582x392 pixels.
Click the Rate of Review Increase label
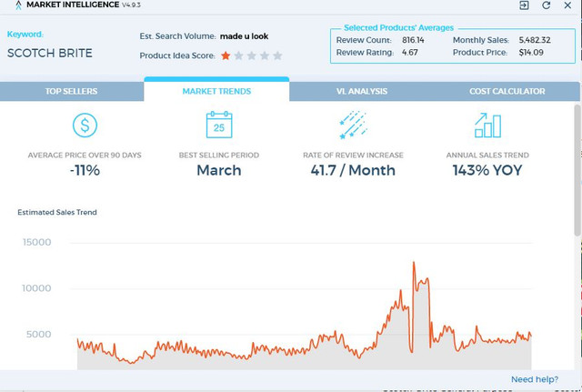(x=353, y=156)
